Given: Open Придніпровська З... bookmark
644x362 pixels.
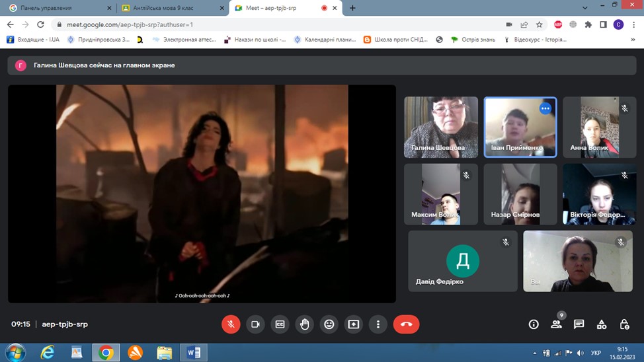Looking at the screenshot, I should (x=99, y=40).
